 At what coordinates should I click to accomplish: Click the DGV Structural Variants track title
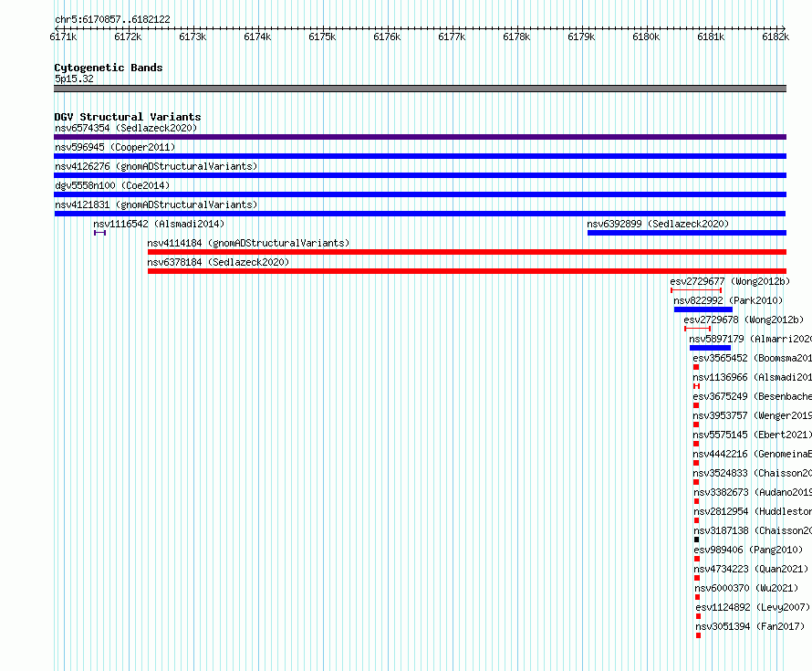click(128, 117)
